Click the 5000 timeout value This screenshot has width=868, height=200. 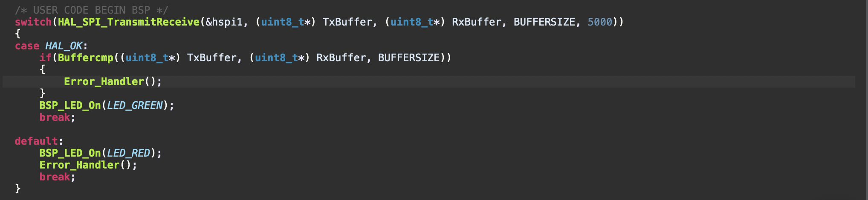click(x=599, y=22)
